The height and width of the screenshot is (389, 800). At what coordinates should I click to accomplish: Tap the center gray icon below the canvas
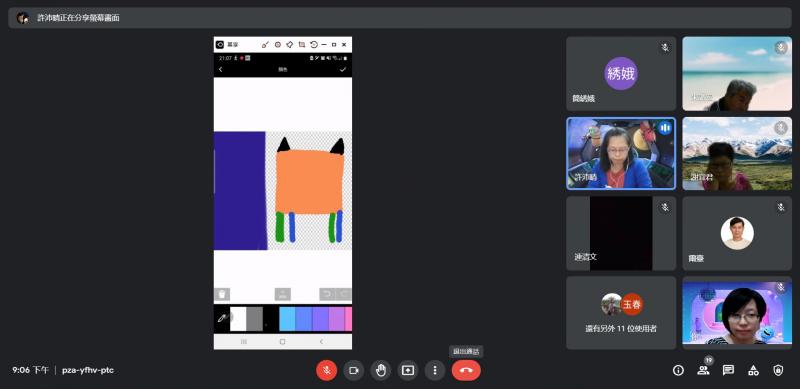coord(283,295)
